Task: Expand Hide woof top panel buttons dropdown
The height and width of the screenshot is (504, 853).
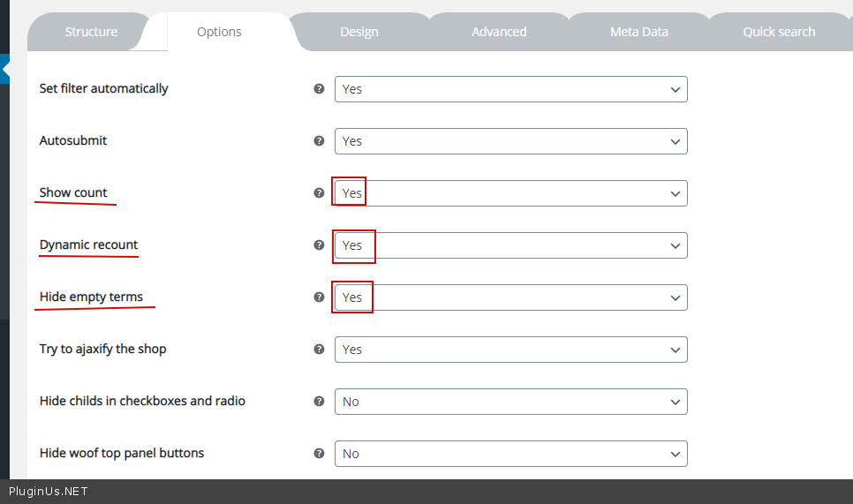Action: coord(510,454)
